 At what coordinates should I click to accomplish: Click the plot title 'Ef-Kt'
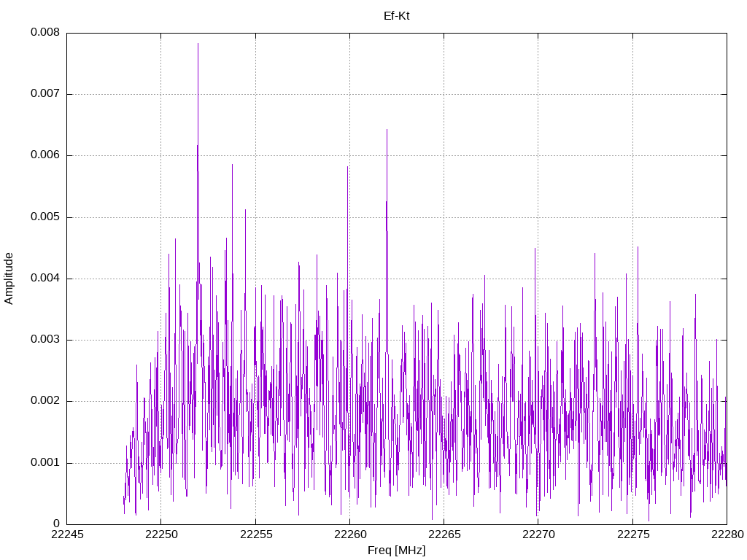point(396,16)
